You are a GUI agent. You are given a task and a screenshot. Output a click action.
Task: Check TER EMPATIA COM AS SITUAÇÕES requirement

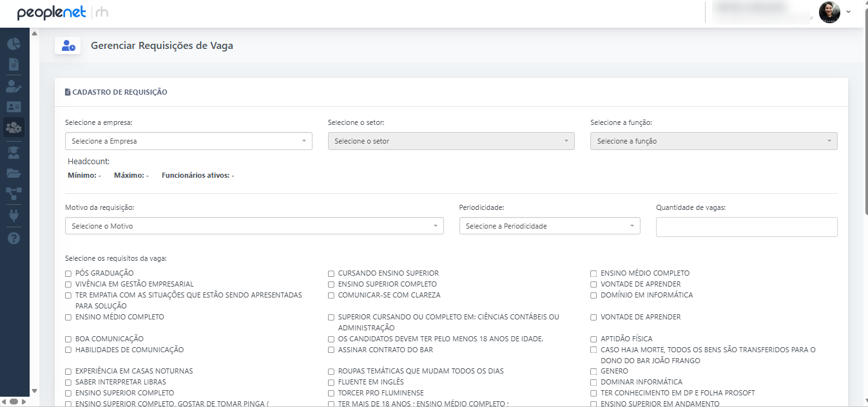68,296
